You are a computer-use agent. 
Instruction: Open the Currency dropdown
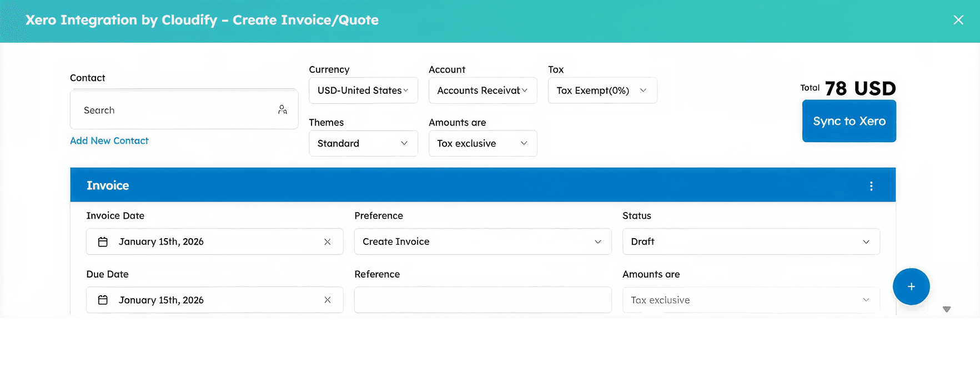point(363,90)
